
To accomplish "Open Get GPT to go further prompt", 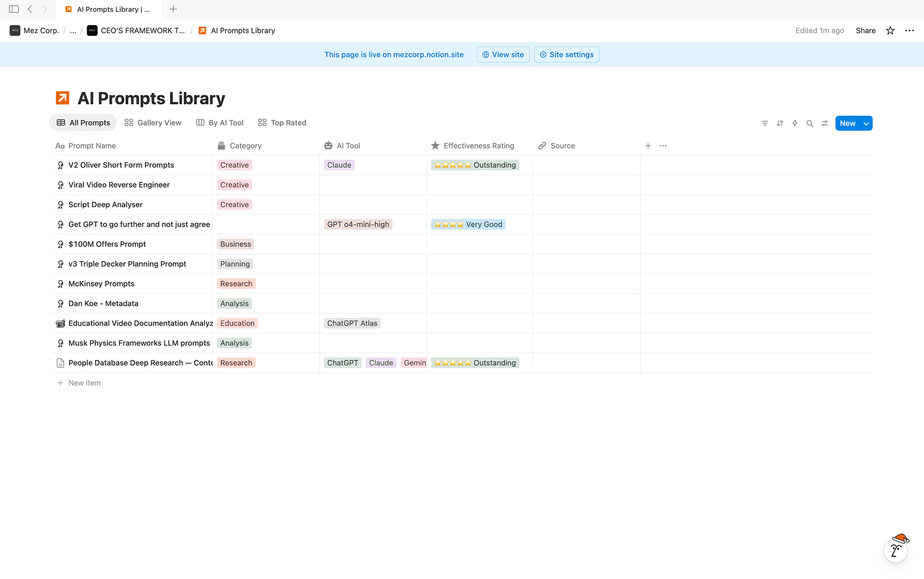I will 139,225.
